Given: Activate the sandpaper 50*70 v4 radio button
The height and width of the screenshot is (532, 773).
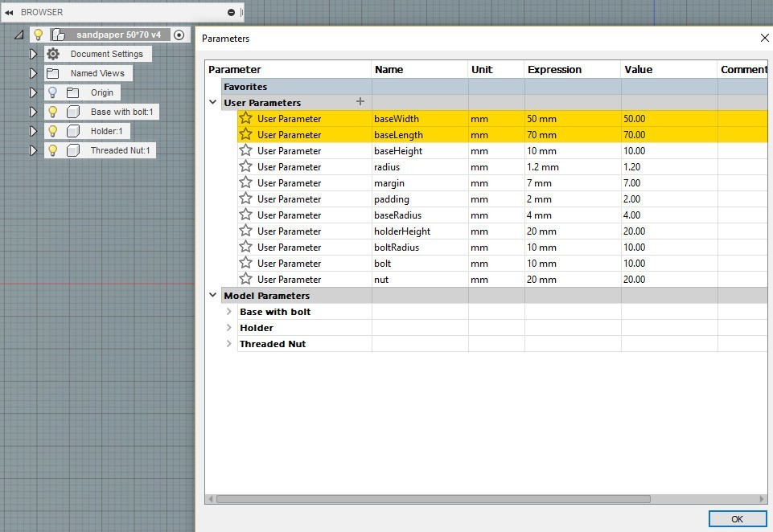Looking at the screenshot, I should (179, 35).
